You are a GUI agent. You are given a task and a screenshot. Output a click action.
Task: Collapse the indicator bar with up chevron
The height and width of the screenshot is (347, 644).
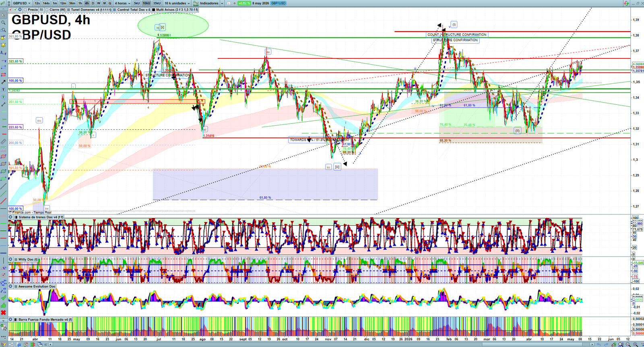[x=3, y=10]
